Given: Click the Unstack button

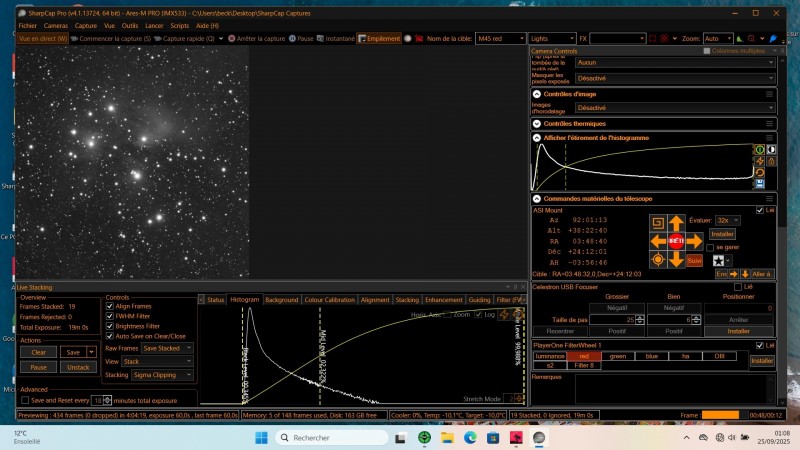Looking at the screenshot, I should [x=78, y=367].
